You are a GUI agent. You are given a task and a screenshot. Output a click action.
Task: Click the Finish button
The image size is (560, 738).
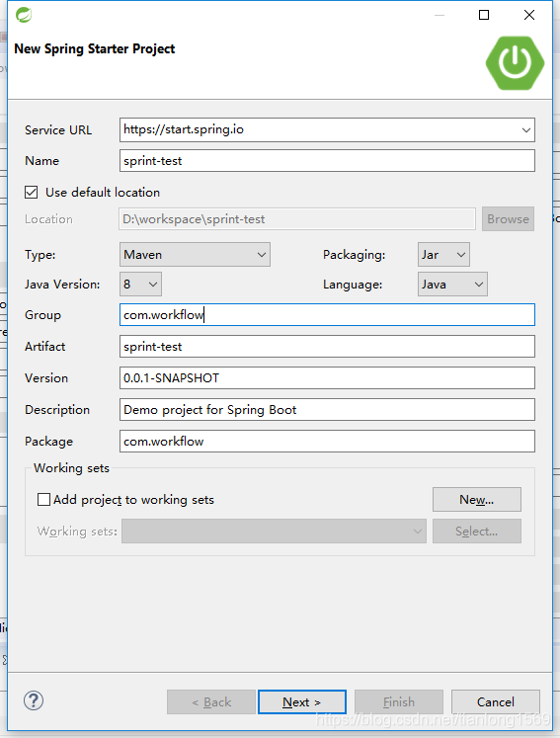(399, 701)
